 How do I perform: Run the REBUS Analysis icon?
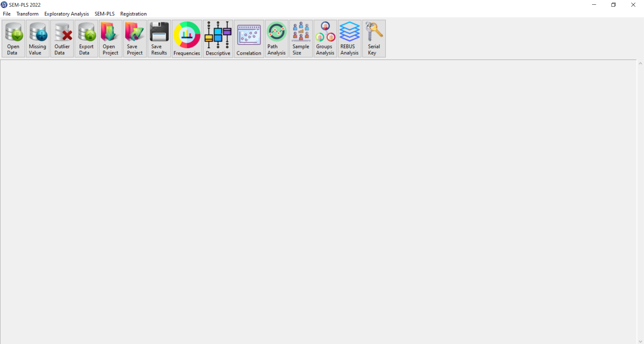(350, 39)
